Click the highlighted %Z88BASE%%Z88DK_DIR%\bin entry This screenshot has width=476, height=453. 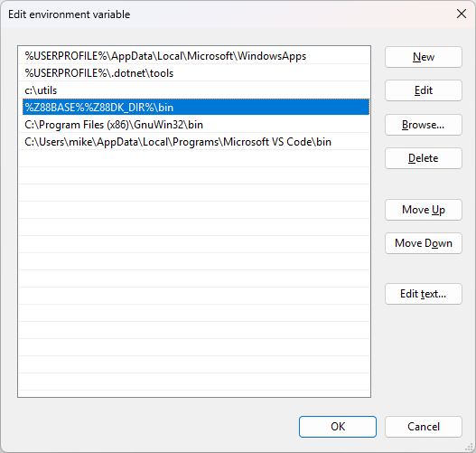[196, 107]
